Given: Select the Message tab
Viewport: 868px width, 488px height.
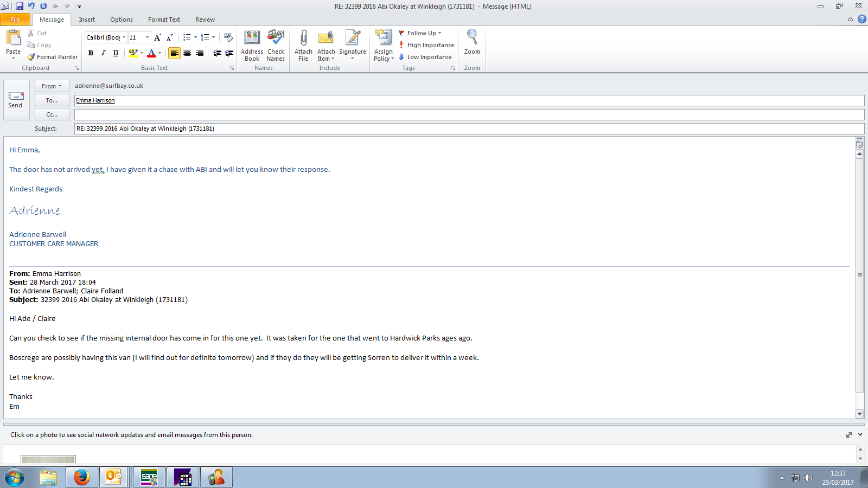Looking at the screenshot, I should (x=52, y=20).
